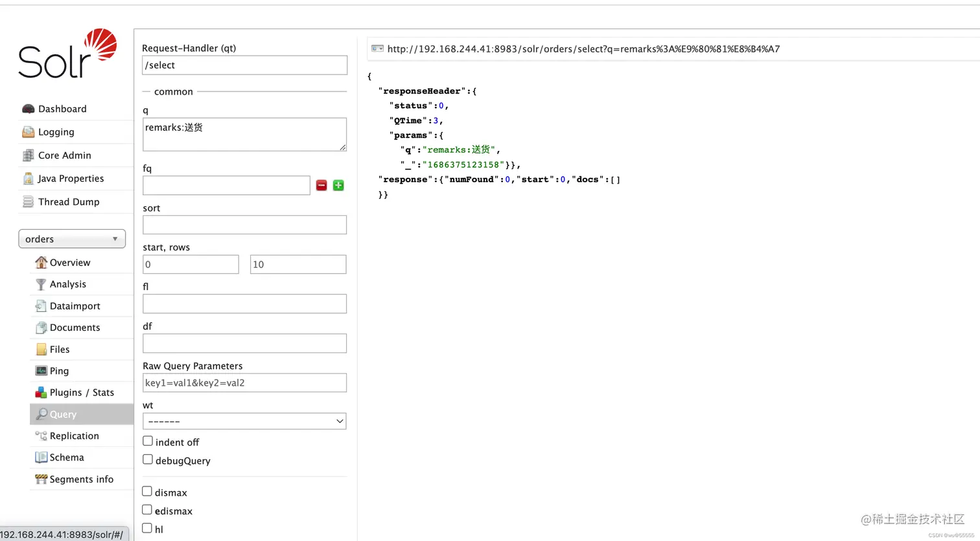Image resolution: width=980 pixels, height=541 pixels.
Task: Toggle the edismax checkbox
Action: (147, 510)
